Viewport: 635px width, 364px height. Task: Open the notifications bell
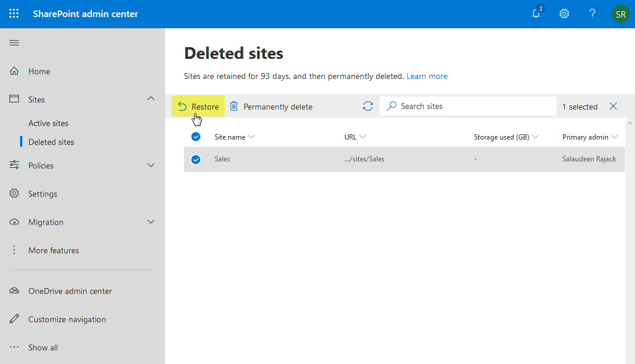536,13
